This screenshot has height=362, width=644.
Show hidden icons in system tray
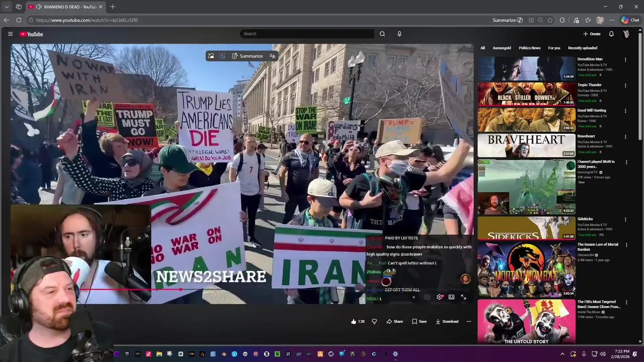[x=562, y=354]
